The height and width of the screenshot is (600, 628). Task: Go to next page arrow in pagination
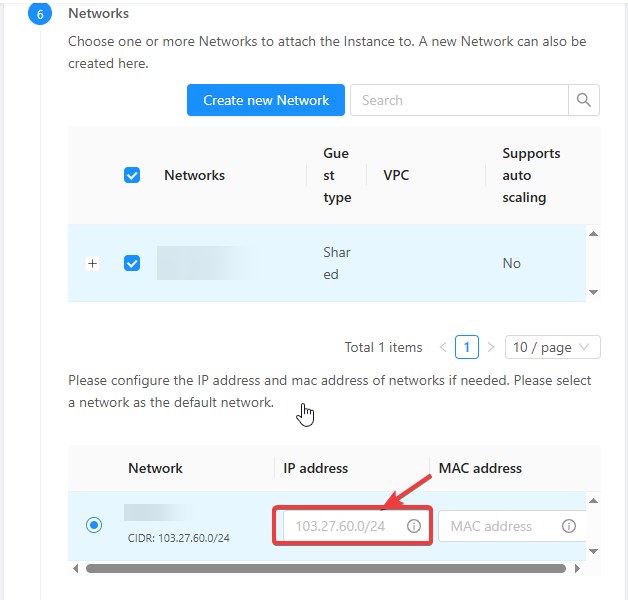pyautogui.click(x=491, y=347)
